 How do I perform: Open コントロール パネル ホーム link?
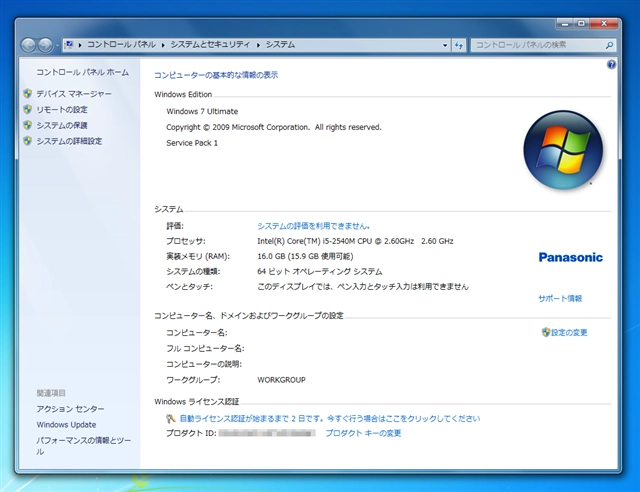coord(82,72)
